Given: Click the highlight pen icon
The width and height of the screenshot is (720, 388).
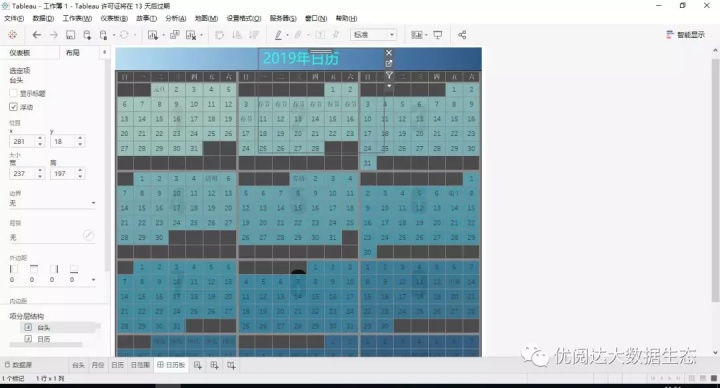Looking at the screenshot, I should [x=278, y=35].
